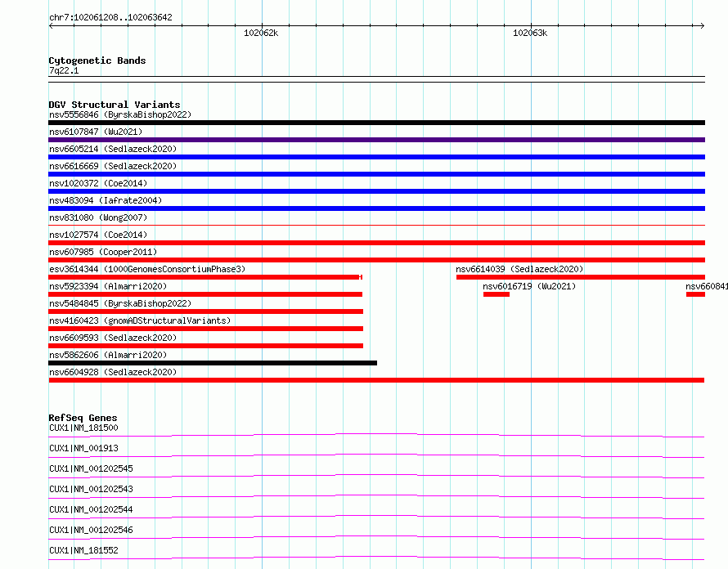The width and height of the screenshot is (728, 569).
Task: Open the CUX1|NM_001202544 transcript label
Action: (x=91, y=509)
